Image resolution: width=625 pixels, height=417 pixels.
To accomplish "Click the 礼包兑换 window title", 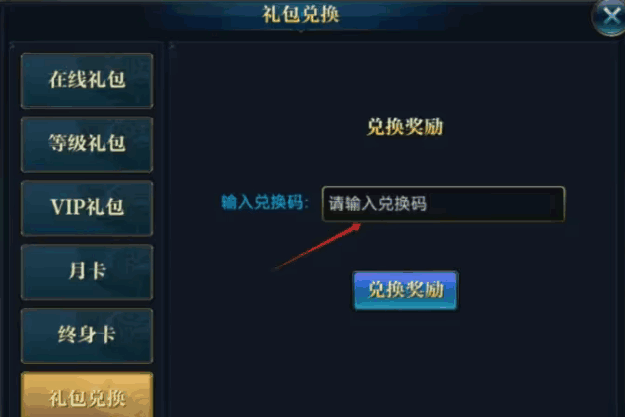I will click(301, 14).
